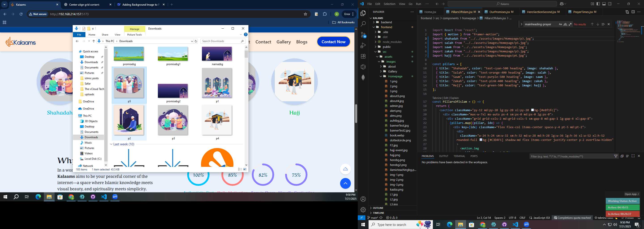This screenshot has height=229, width=644.
Task: Open Windows notifications center icon in system tray
Action: pyautogui.click(x=637, y=225)
